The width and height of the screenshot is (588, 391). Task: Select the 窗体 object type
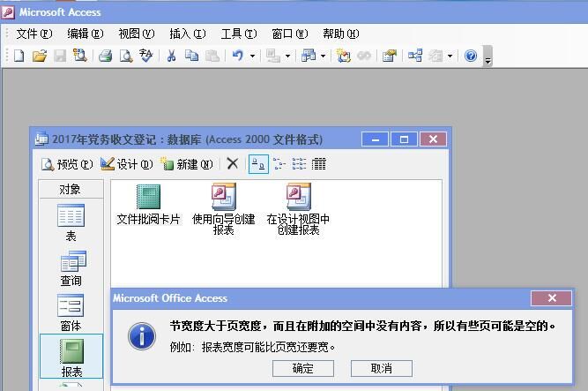coord(71,312)
